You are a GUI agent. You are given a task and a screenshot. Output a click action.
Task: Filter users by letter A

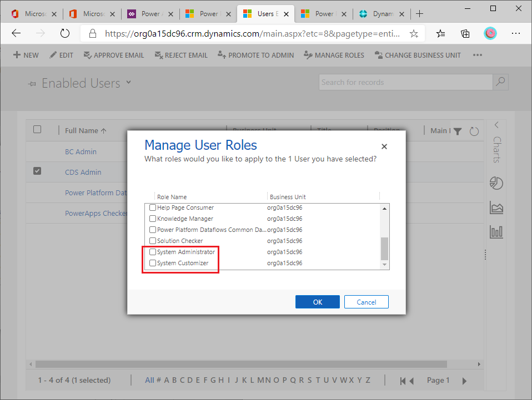(167, 380)
